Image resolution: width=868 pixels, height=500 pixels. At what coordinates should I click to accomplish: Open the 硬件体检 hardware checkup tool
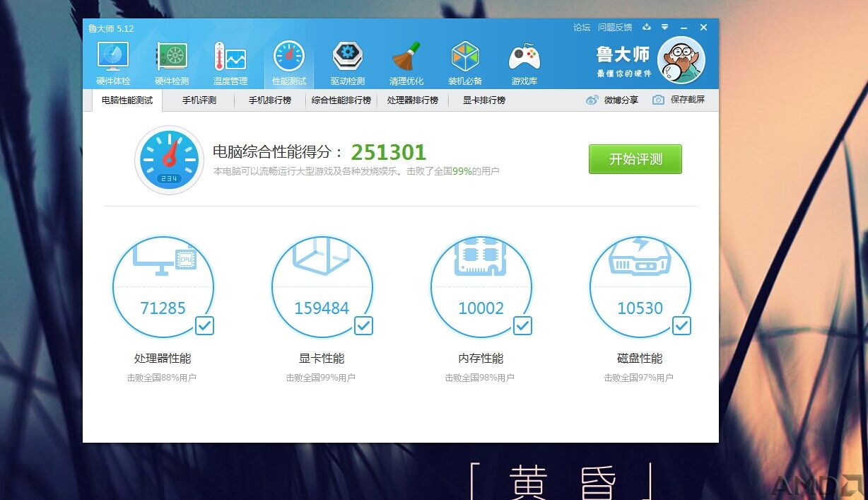point(113,64)
